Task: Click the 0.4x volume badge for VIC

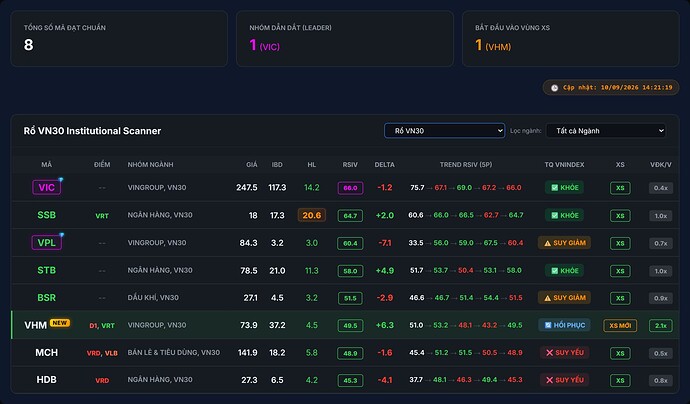Action: click(661, 188)
